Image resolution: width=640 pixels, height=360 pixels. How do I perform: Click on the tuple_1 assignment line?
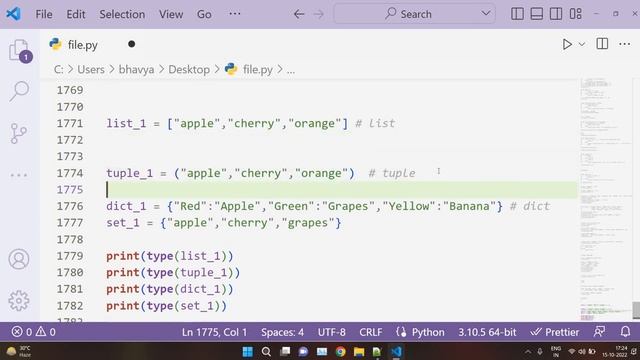[x=260, y=173]
